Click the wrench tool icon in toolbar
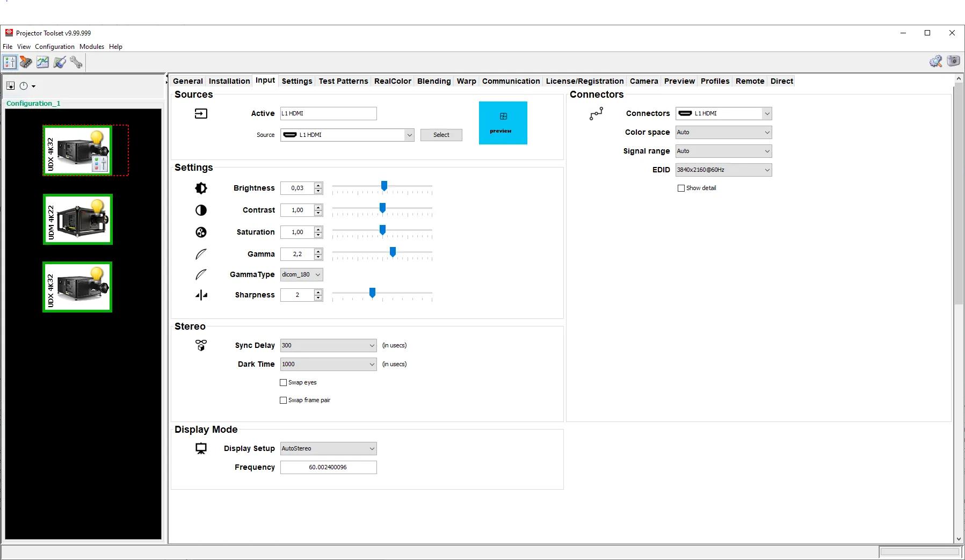Image resolution: width=965 pixels, height=560 pixels. [x=76, y=62]
